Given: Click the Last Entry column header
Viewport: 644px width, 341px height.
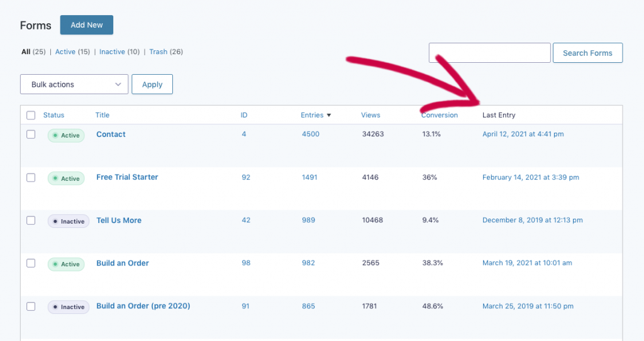Looking at the screenshot, I should coord(499,116).
